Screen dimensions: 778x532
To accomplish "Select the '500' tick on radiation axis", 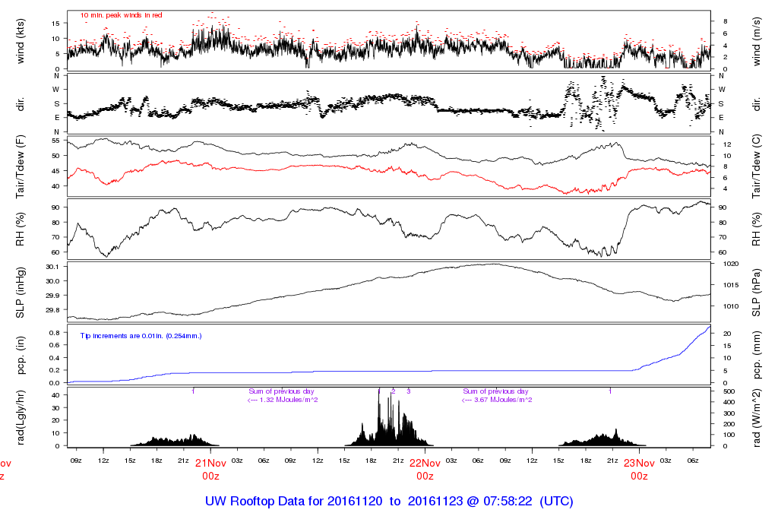I will coord(729,391).
